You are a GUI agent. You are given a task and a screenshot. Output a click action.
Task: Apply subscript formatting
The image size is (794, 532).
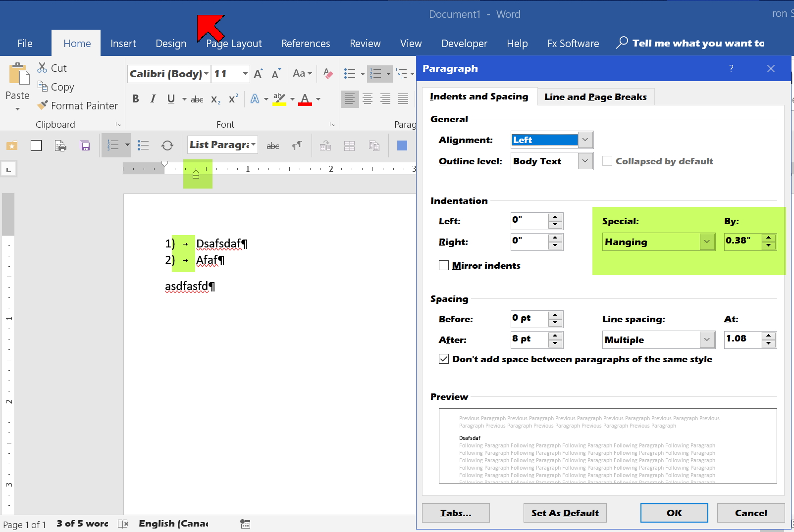pos(215,99)
